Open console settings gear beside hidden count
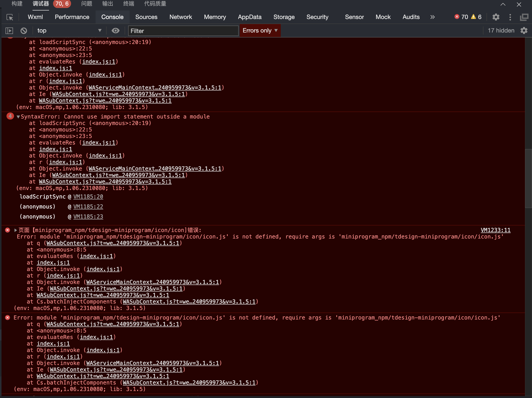The width and height of the screenshot is (532, 398). (524, 30)
